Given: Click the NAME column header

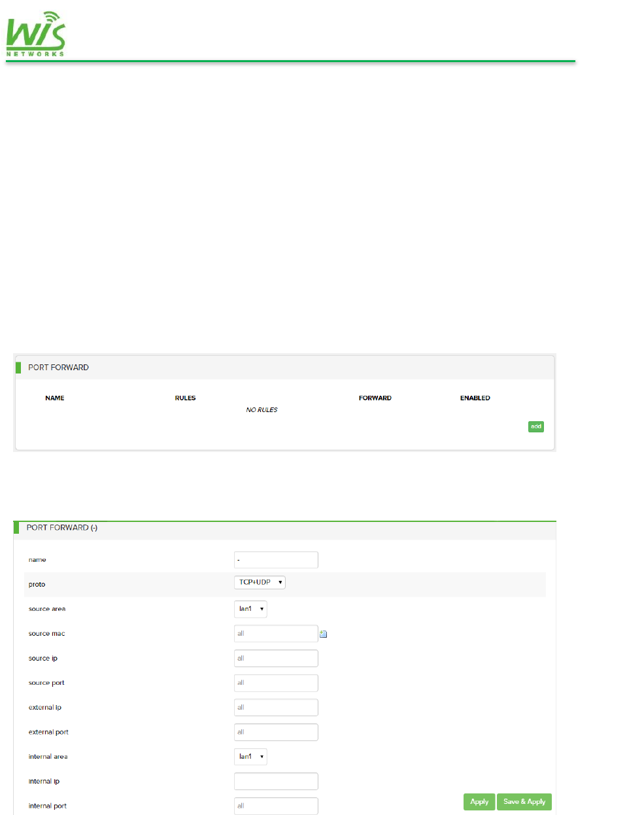Looking at the screenshot, I should 55,398.
